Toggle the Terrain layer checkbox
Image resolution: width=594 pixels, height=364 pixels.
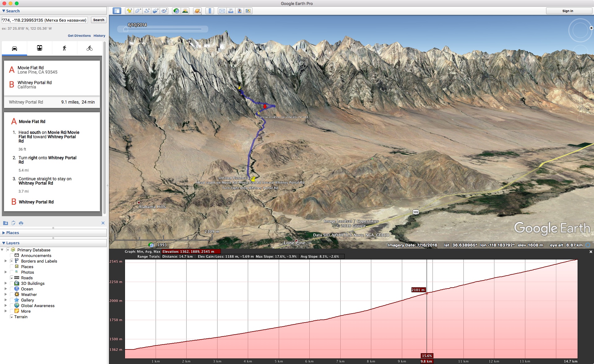(12, 317)
